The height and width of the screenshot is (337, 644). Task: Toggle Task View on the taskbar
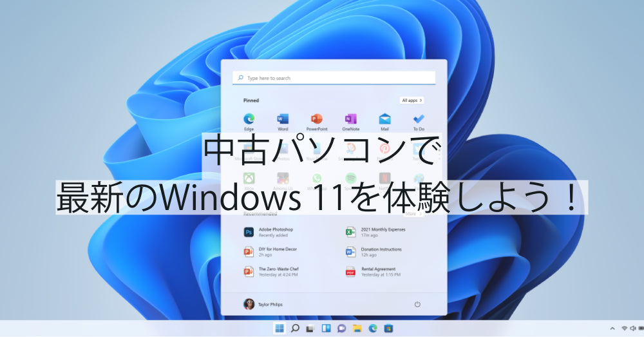(310, 329)
